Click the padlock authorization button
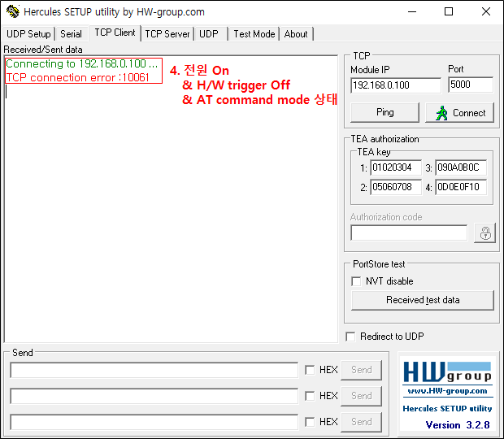Screen dimensions: 504x439 tap(485, 233)
